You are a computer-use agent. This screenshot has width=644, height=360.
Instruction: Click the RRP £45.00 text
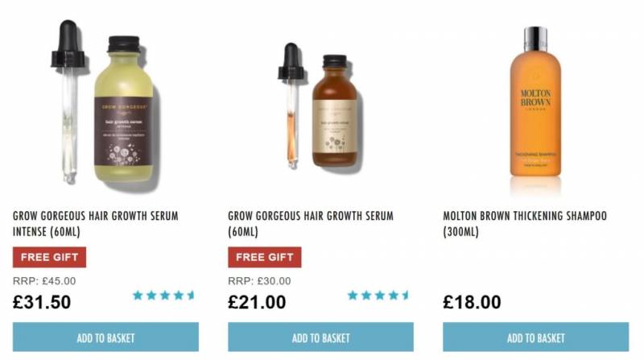44,281
